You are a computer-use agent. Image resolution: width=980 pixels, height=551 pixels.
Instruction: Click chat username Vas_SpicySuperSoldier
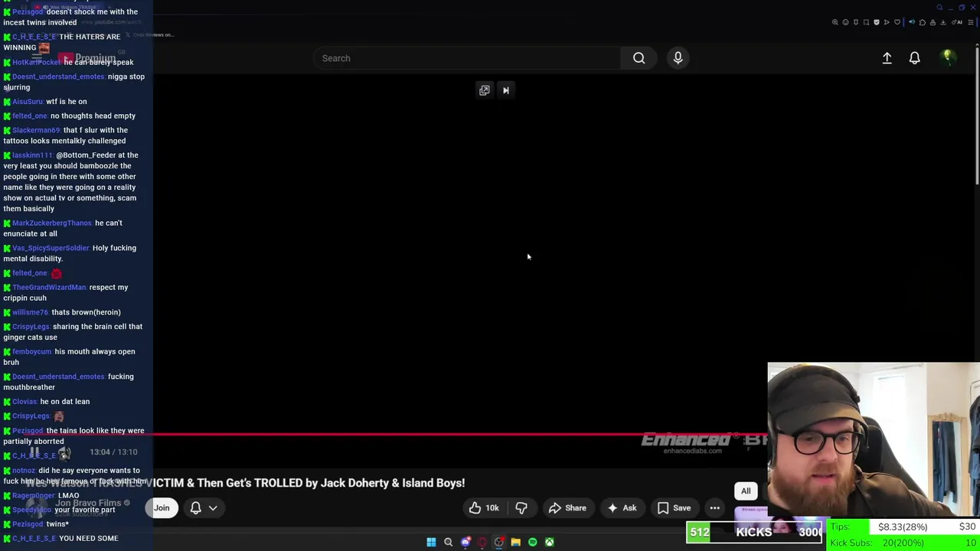[x=51, y=249]
